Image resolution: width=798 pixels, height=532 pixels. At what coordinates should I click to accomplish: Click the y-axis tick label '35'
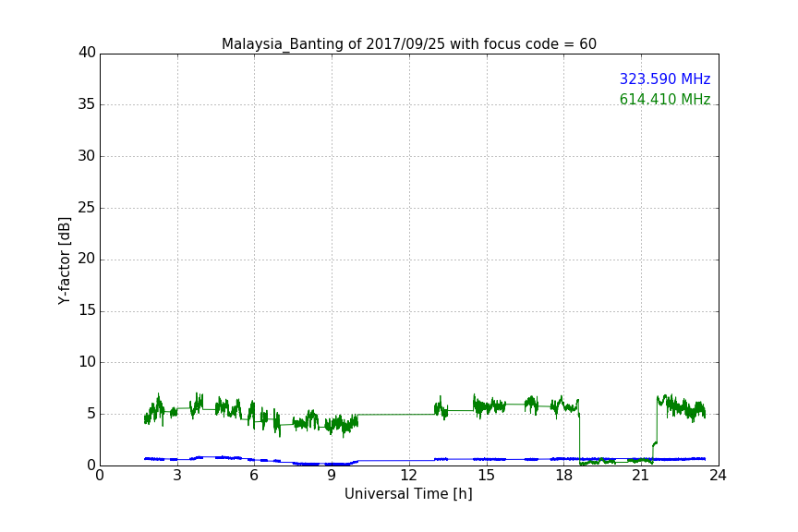(87, 104)
